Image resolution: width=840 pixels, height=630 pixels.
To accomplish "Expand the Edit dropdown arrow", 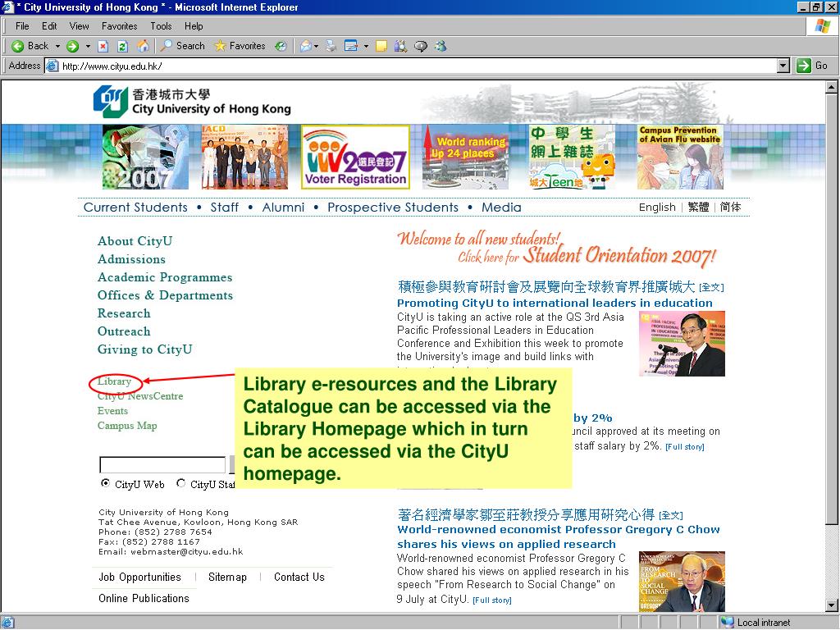I will point(367,47).
